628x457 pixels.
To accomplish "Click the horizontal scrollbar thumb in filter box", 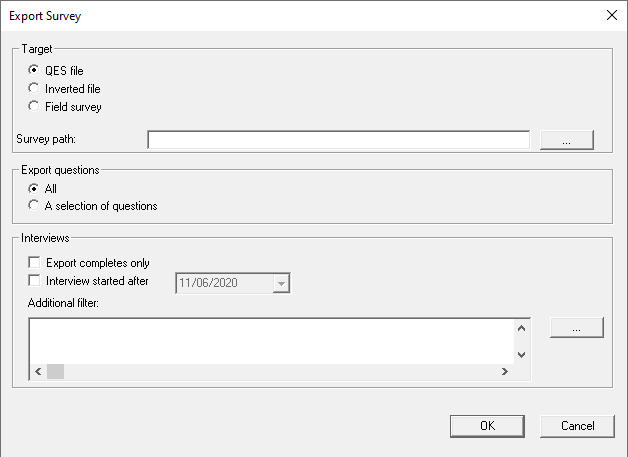I will (x=55, y=372).
